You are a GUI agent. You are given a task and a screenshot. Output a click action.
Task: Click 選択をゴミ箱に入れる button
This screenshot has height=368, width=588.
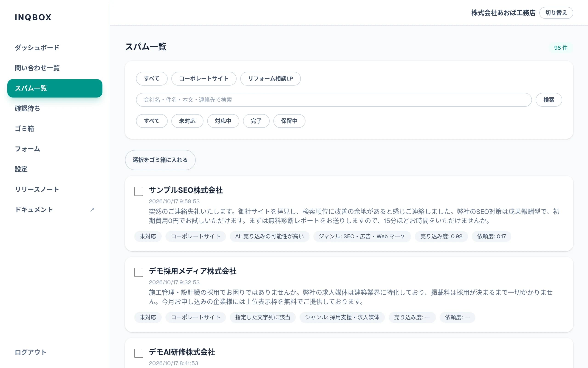coord(160,160)
